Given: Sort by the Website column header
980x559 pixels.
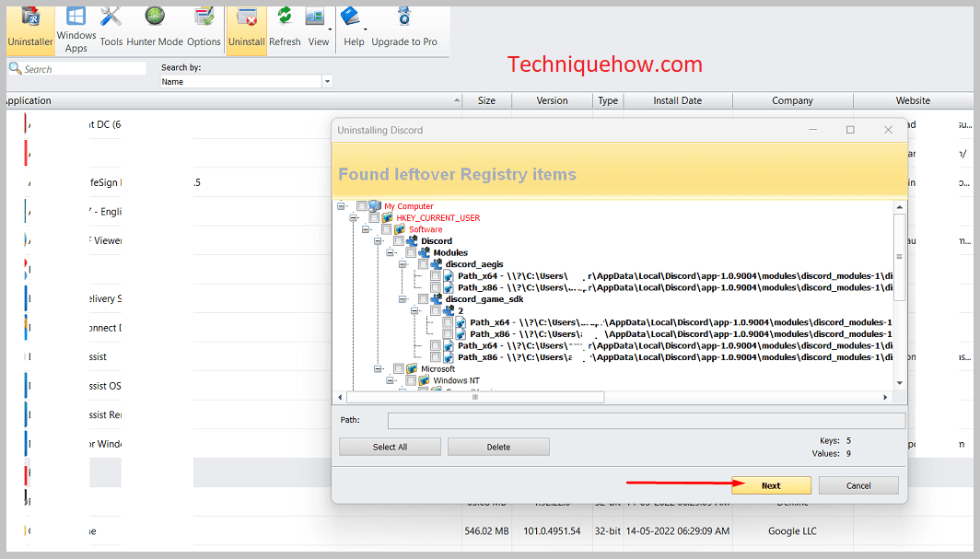Looking at the screenshot, I should click(x=913, y=100).
